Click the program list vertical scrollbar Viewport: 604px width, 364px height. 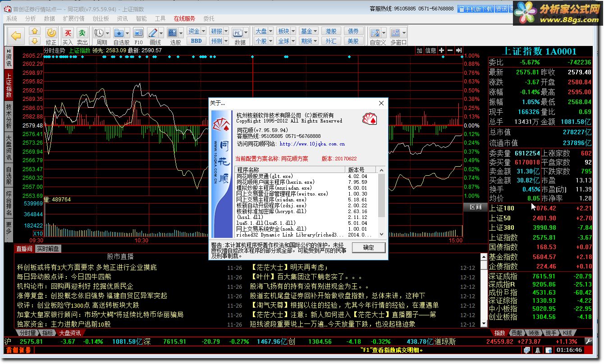coord(382,202)
